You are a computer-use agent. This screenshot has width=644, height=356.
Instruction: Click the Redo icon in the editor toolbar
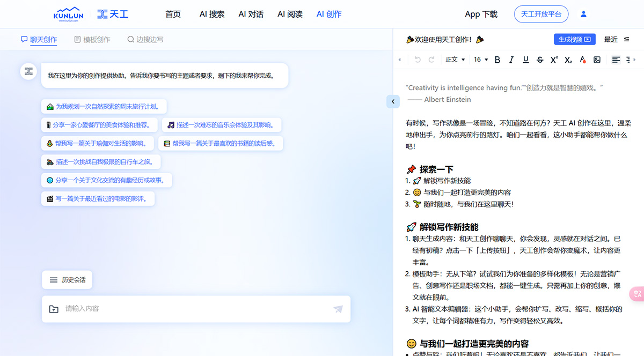(x=431, y=60)
